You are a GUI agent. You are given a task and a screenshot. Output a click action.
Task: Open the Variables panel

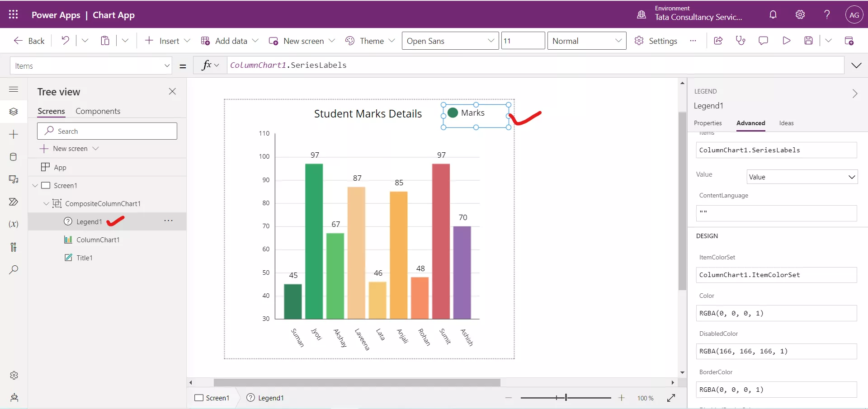pos(14,225)
